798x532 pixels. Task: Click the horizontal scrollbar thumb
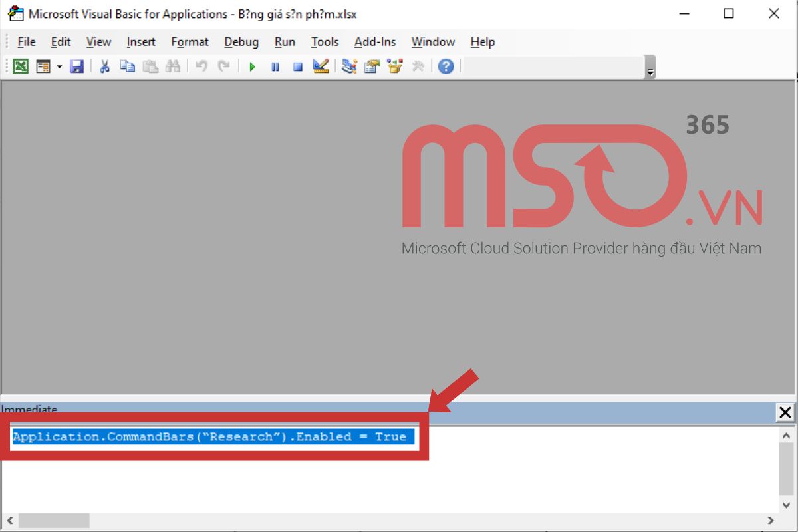[53, 521]
